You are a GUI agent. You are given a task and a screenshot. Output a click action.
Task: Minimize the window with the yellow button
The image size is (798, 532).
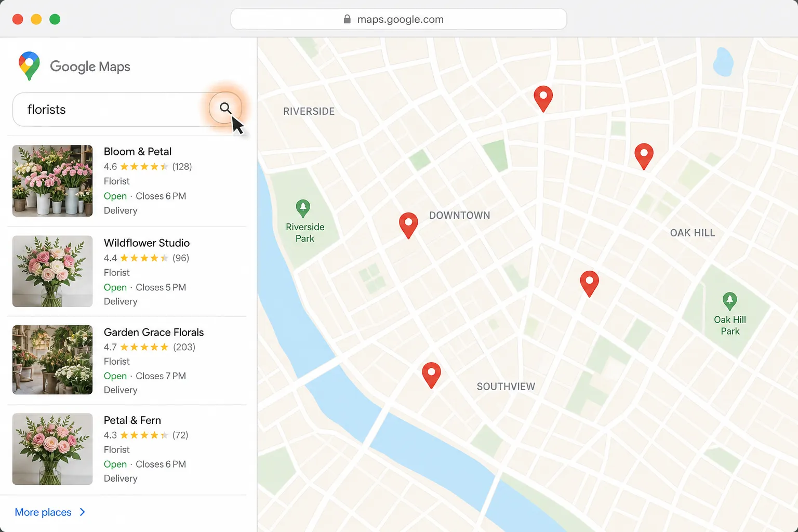36,19
